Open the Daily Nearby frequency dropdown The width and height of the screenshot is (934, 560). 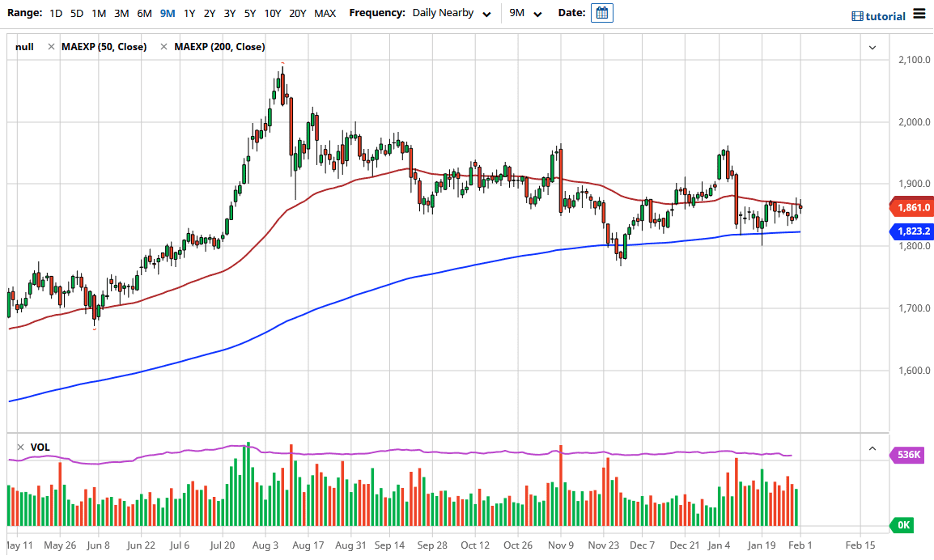point(451,13)
